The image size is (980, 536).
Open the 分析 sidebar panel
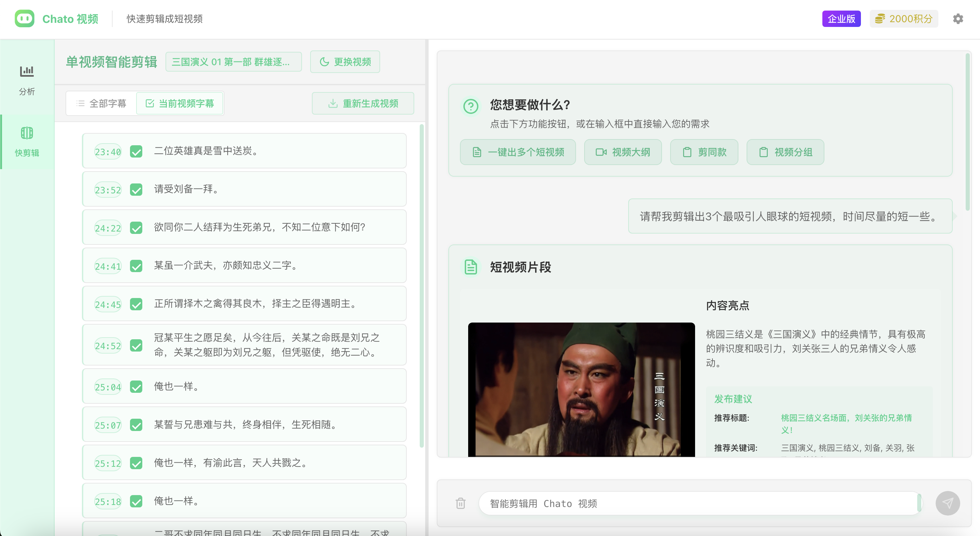(x=27, y=80)
